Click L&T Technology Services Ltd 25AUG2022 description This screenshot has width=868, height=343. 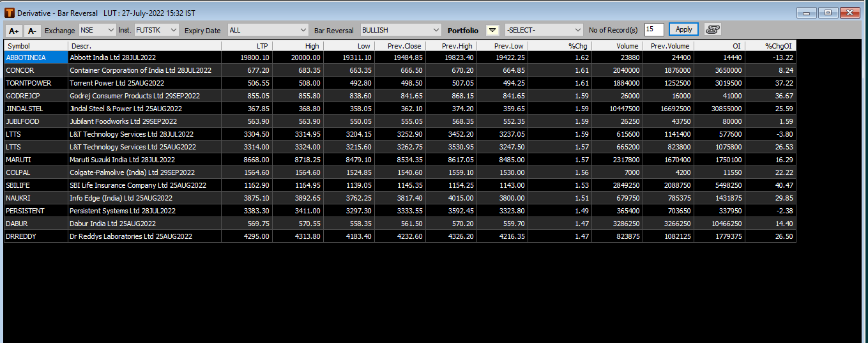[144, 147]
